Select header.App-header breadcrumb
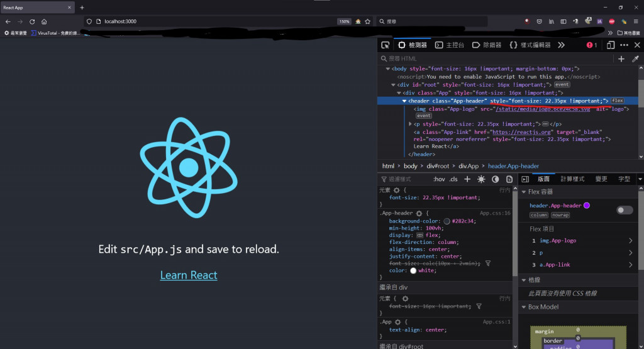The width and height of the screenshot is (644, 349). click(x=513, y=166)
